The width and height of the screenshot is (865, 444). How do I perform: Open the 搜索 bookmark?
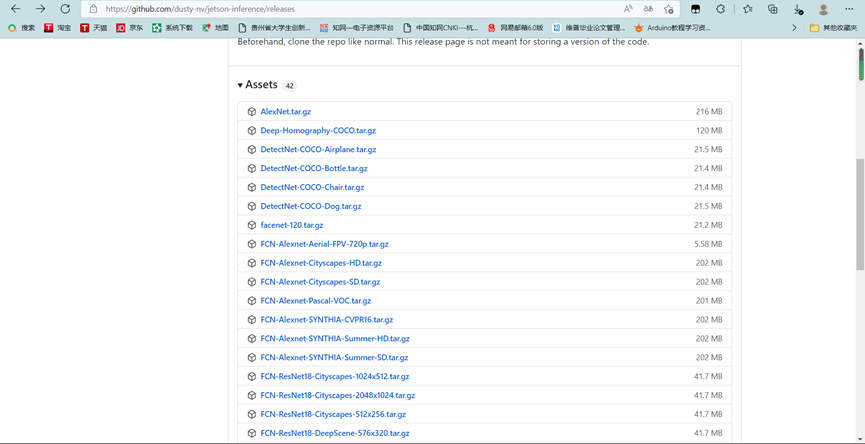point(22,28)
